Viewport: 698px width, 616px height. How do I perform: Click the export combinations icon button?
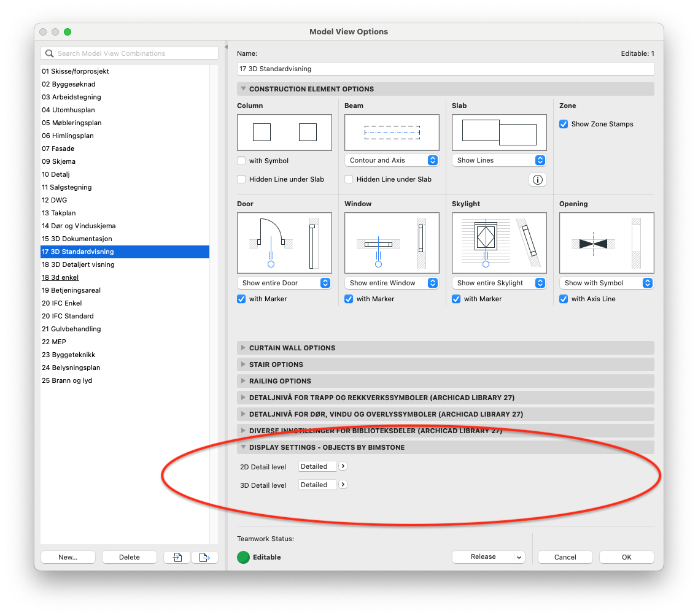pyautogui.click(x=204, y=557)
